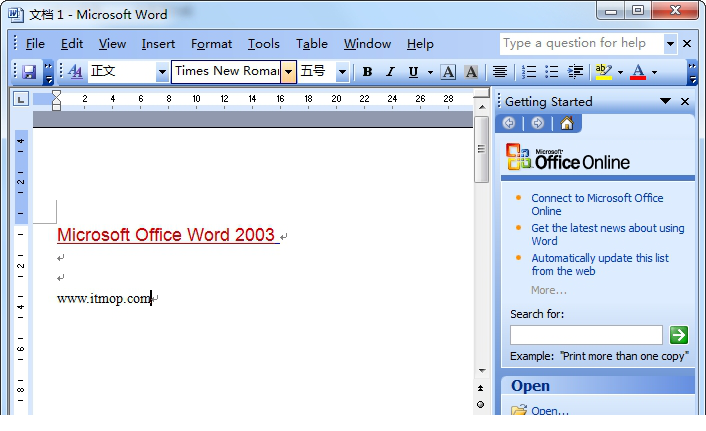The height and width of the screenshot is (431, 706).
Task: Click the Word document icon in title bar
Action: (16, 14)
